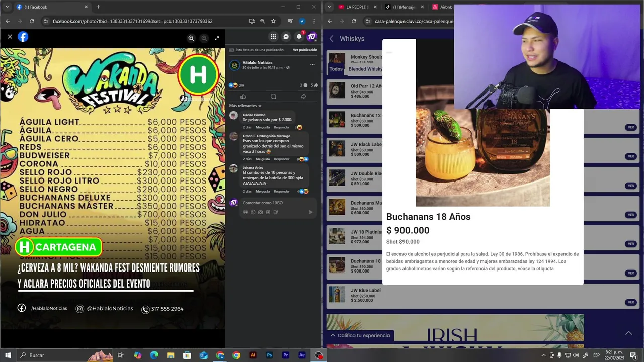
Task: Open the Facebook apps grid menu
Action: [273, 37]
